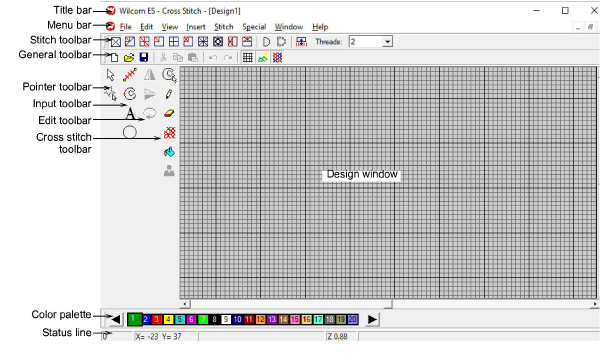Select the circle with pointer tool

click(169, 75)
